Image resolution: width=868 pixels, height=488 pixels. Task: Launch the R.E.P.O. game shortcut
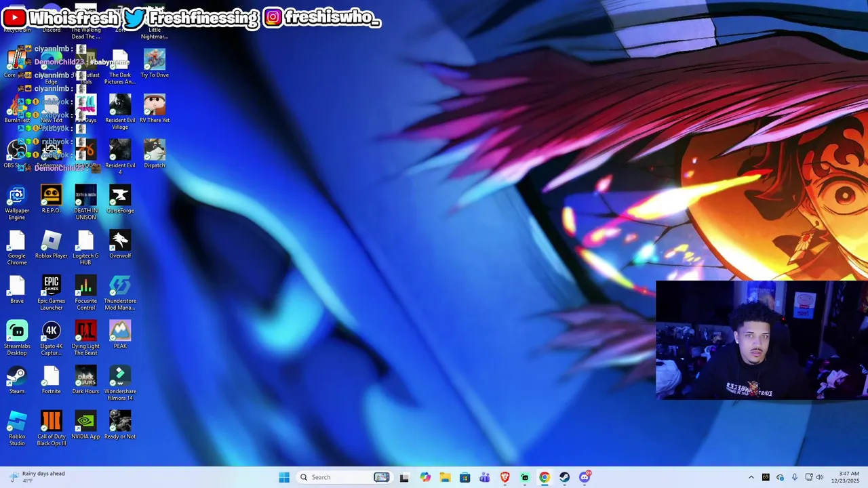click(x=51, y=199)
